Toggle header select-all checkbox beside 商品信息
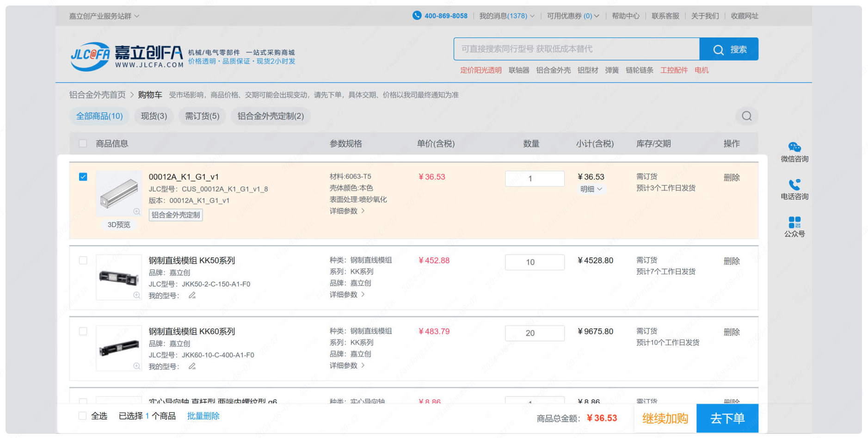Viewport: 868px width, 438px height. point(83,143)
